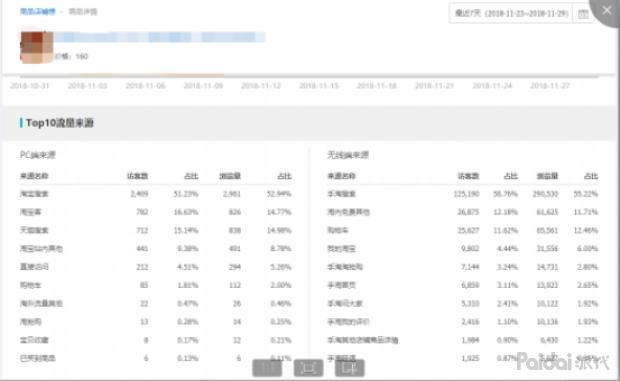Screen dimensions: 620x381
Task: Click the wireless visitor count 1,925
Action: click(x=470, y=358)
